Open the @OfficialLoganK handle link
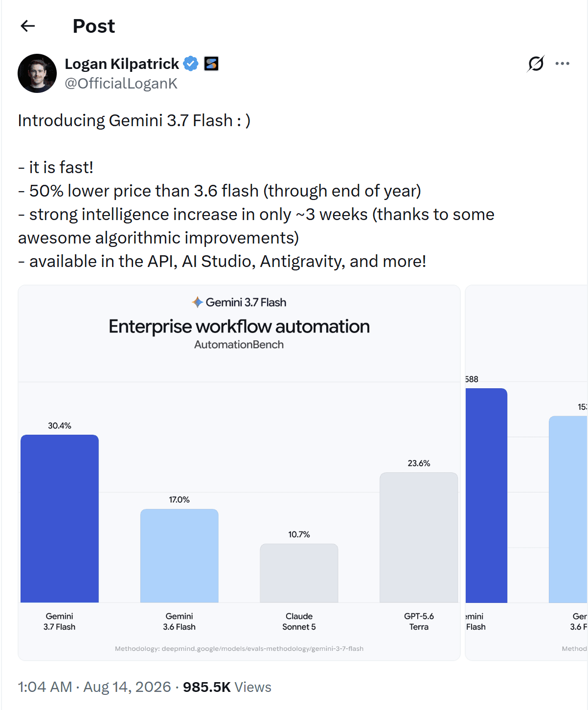 [121, 84]
